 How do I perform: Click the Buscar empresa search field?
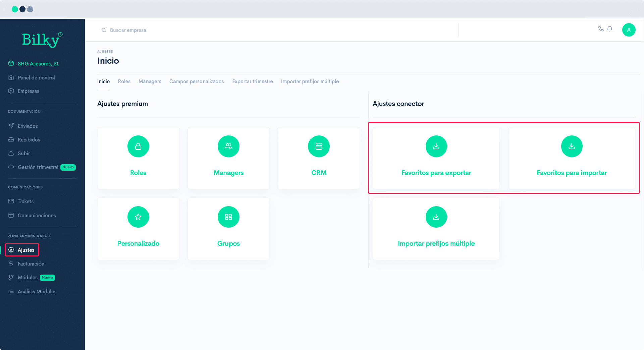(278, 30)
